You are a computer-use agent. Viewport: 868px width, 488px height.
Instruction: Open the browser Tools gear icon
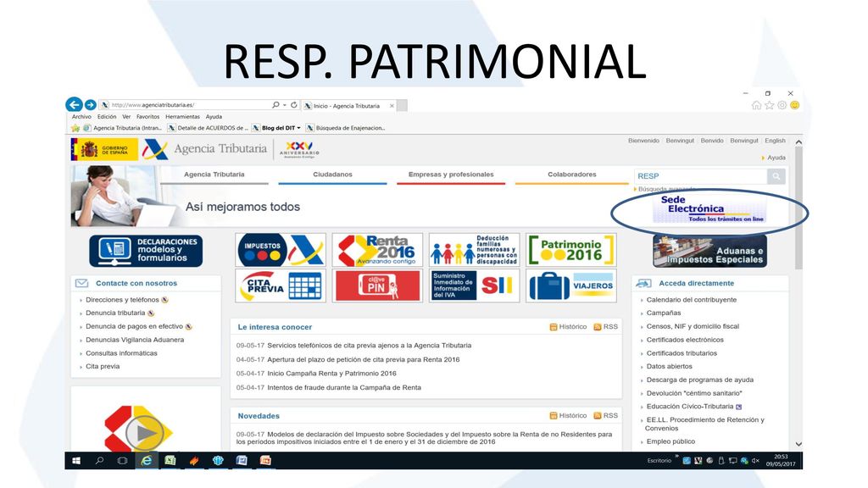click(782, 105)
